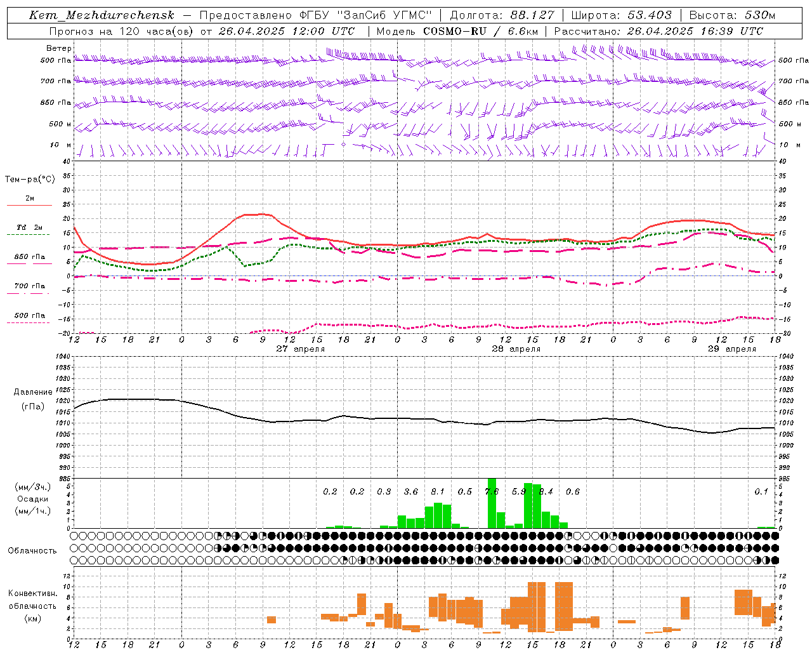Screen dimensions: 812x650
Task: Click the "27 апреля" date label
Action: [x=300, y=349]
